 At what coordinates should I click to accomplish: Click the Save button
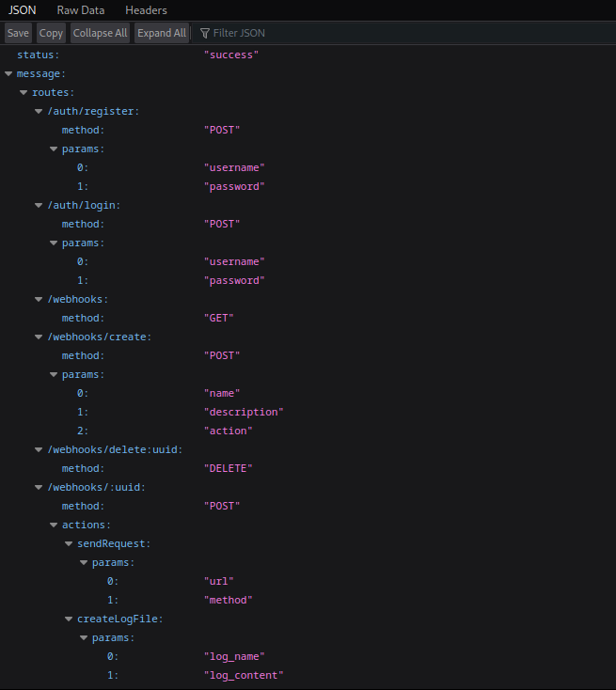click(19, 33)
